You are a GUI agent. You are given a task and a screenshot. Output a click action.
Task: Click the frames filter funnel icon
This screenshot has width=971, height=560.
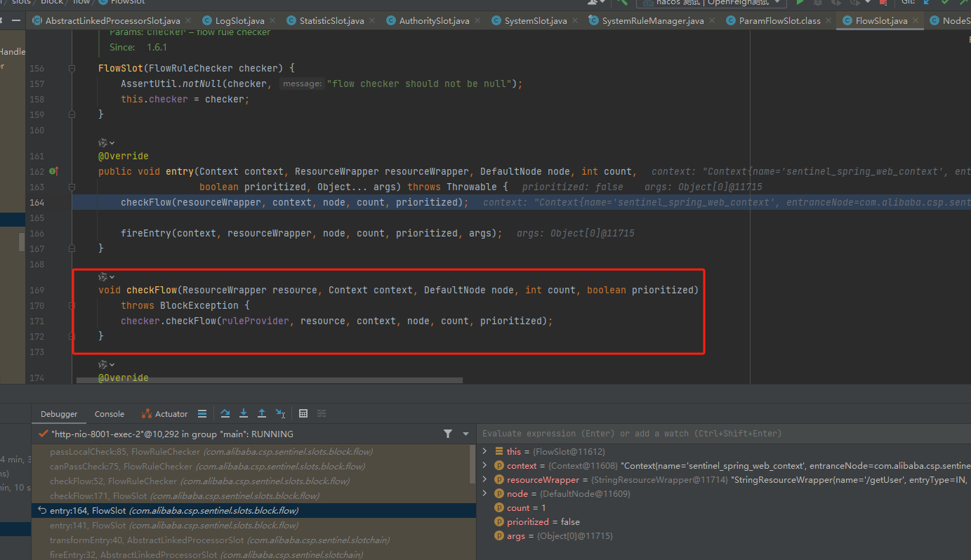click(x=448, y=434)
